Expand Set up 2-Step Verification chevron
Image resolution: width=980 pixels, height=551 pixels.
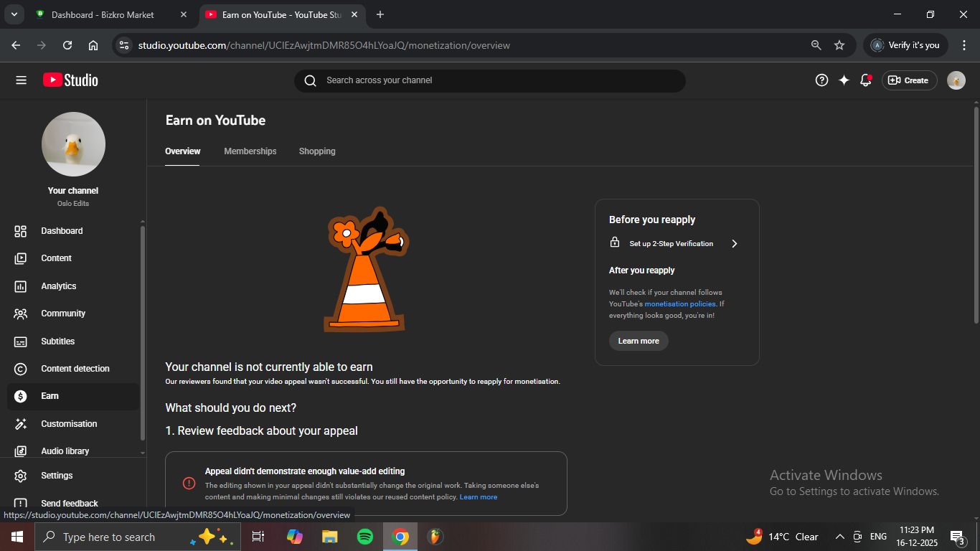coord(734,244)
